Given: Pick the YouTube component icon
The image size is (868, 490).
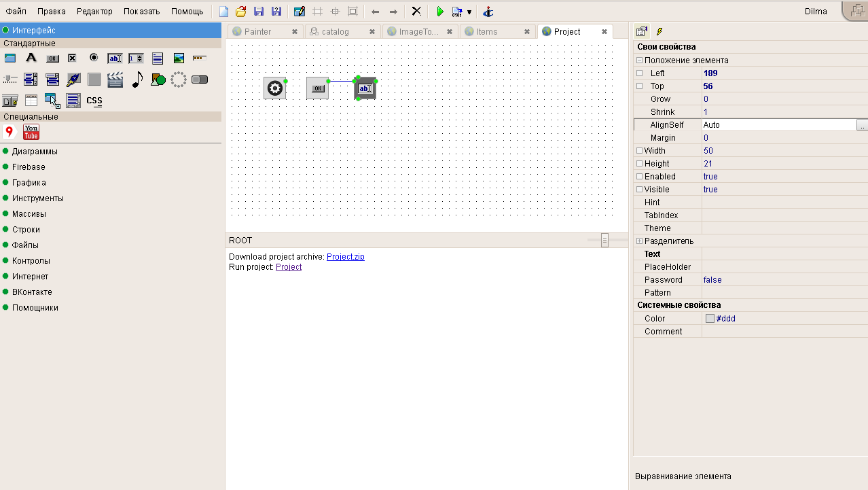Looking at the screenshot, I should (x=31, y=132).
